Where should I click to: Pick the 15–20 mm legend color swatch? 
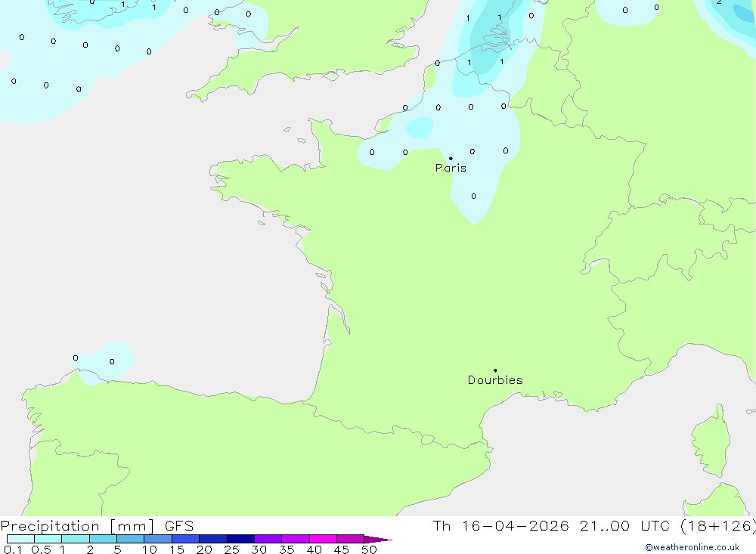tap(186, 539)
